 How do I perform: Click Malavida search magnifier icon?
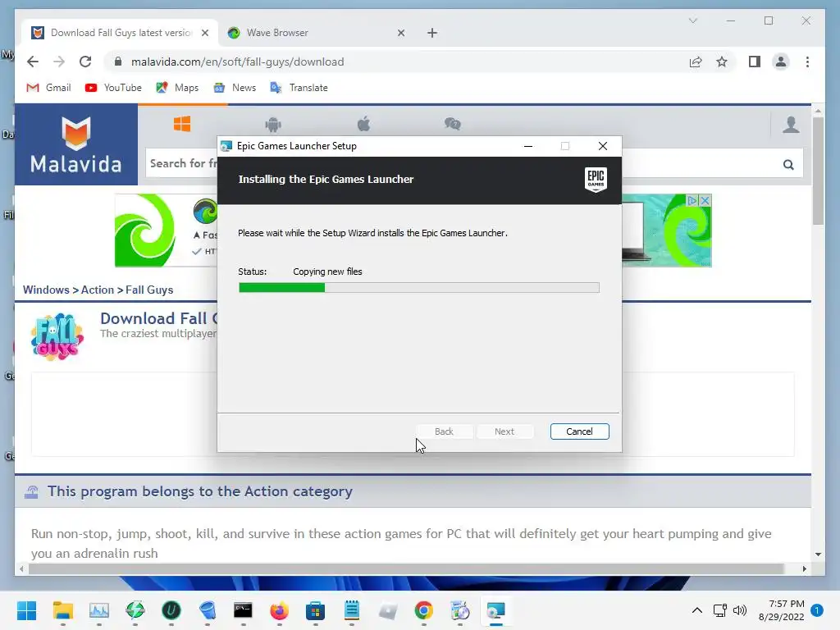[x=788, y=164]
